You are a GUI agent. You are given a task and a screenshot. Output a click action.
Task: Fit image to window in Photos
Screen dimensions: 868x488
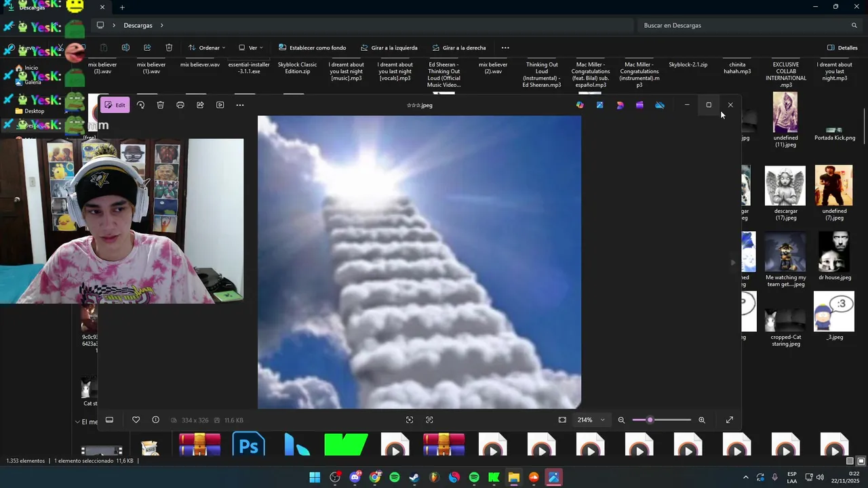(x=562, y=420)
